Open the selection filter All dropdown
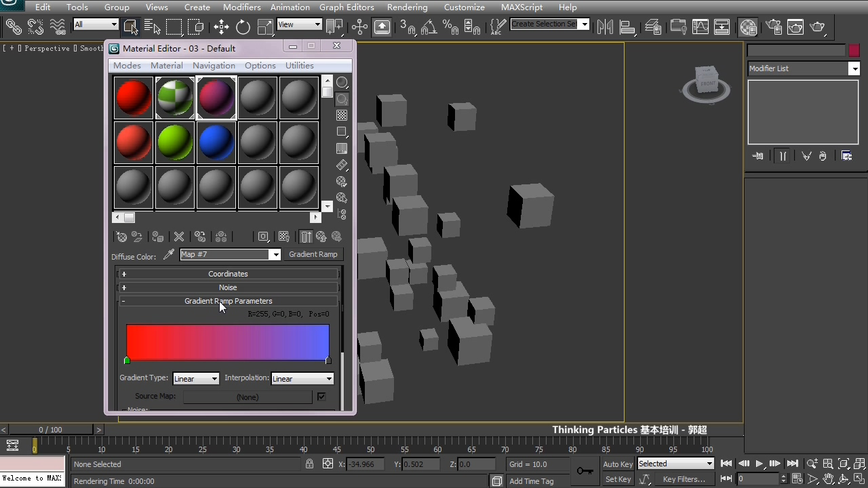Image resolution: width=868 pixels, height=488 pixels. click(96, 24)
